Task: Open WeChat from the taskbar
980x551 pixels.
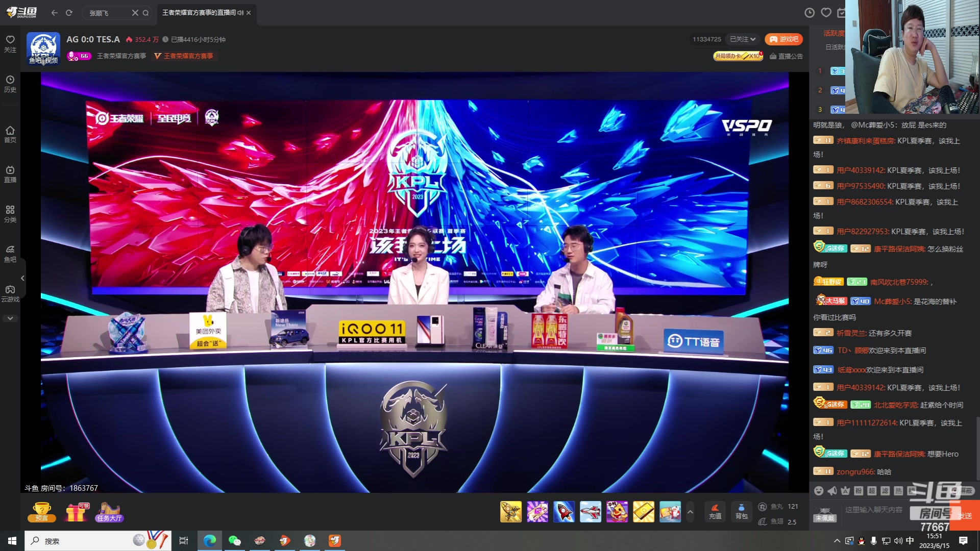Action: click(235, 541)
